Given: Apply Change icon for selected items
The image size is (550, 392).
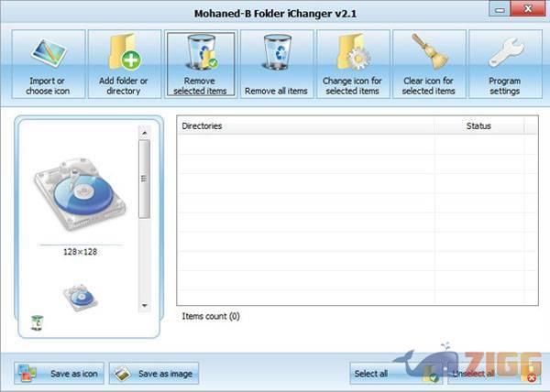Looking at the screenshot, I should [353, 64].
